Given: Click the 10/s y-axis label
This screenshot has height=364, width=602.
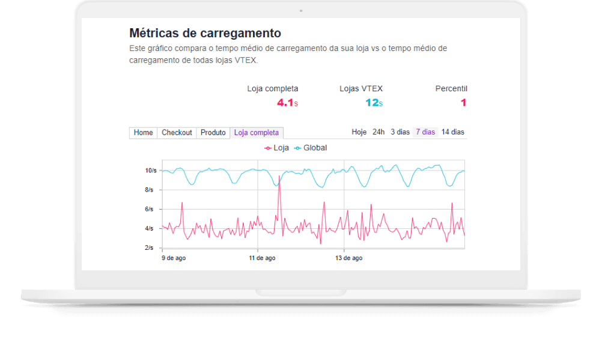Looking at the screenshot, I should pos(151,171).
